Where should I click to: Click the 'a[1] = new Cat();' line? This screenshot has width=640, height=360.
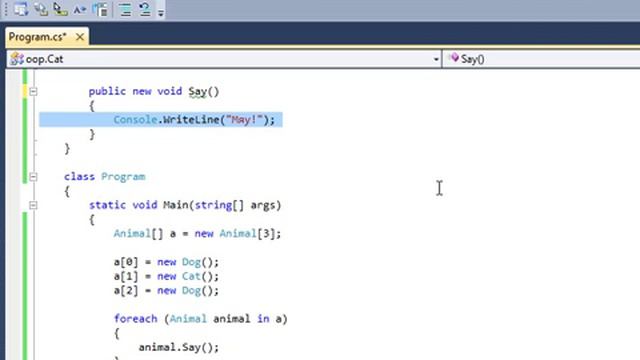point(167,276)
